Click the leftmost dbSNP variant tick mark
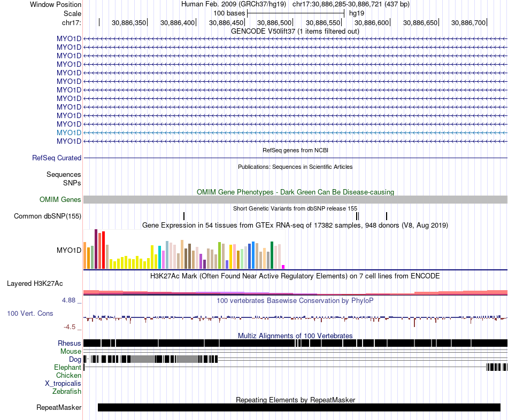 tap(184, 216)
